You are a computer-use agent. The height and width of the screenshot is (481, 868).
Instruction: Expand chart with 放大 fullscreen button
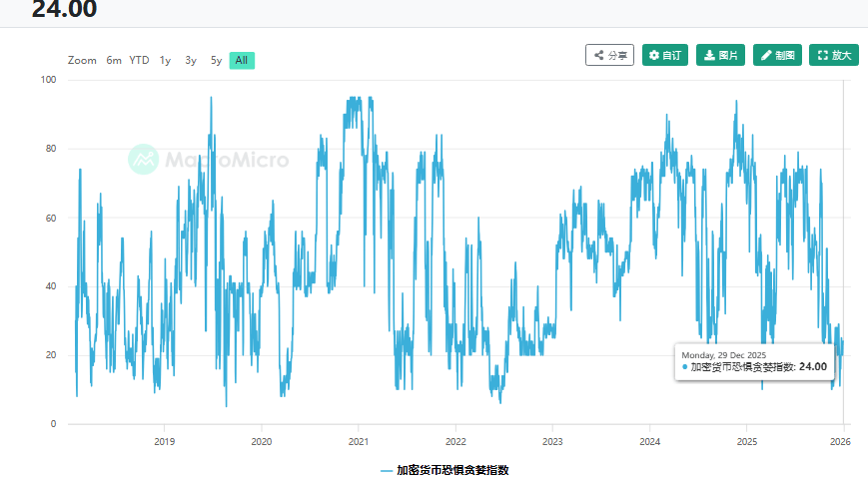point(833,56)
